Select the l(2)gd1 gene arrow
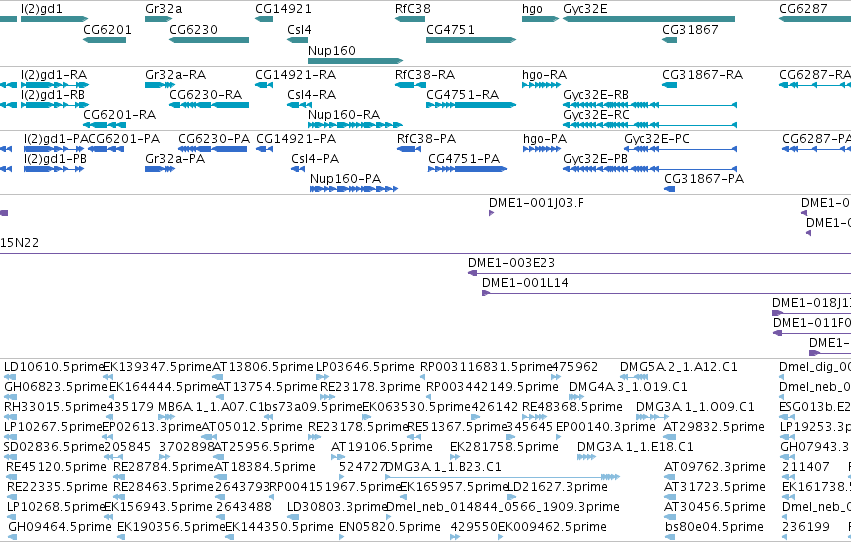 click(54, 19)
